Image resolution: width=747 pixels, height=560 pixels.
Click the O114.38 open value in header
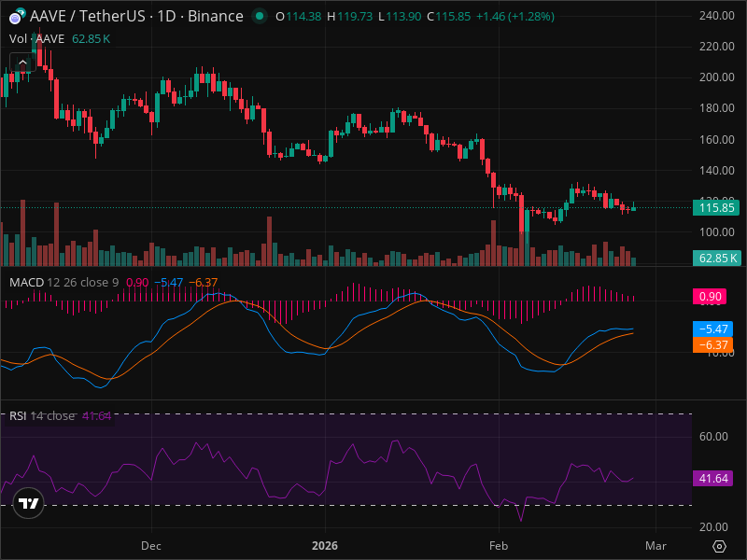click(299, 17)
